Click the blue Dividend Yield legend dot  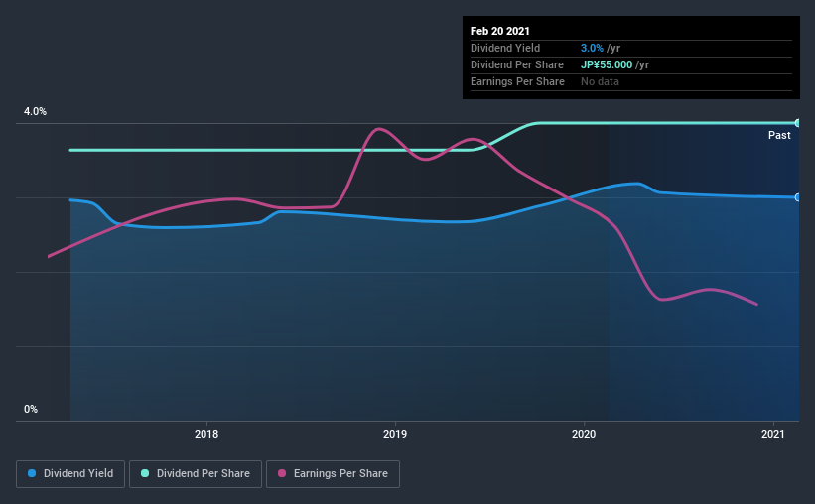click(x=32, y=473)
